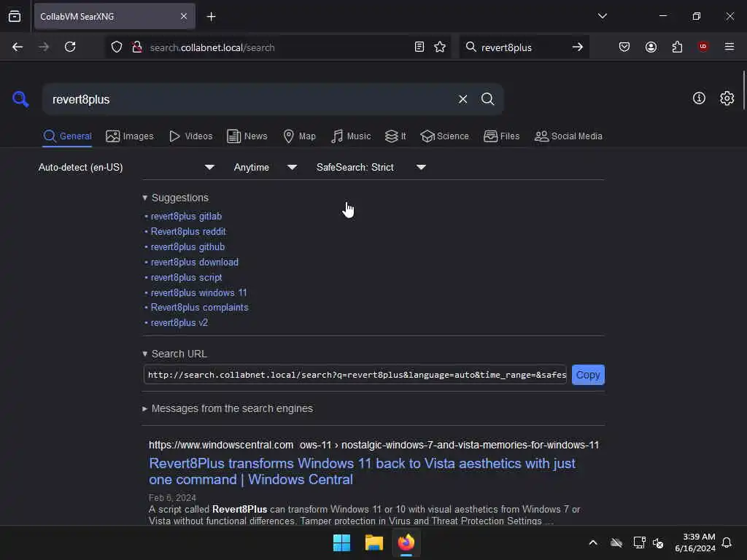The height and width of the screenshot is (560, 747).
Task: Click the Search URL text field
Action: pyautogui.click(x=355, y=375)
